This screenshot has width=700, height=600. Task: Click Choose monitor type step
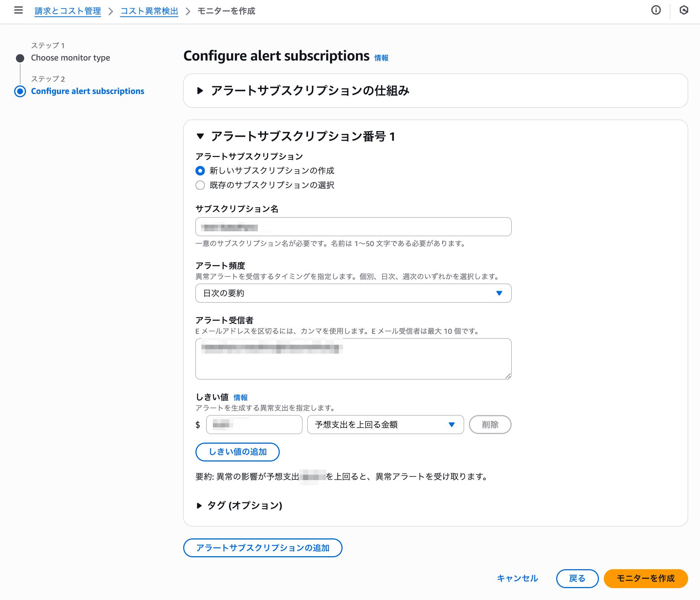tap(70, 58)
